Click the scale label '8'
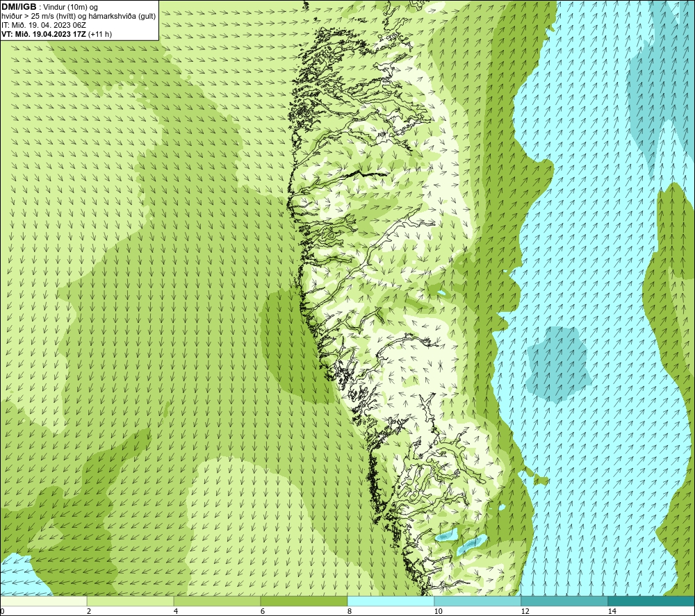This screenshot has height=616, width=695. pyautogui.click(x=350, y=612)
